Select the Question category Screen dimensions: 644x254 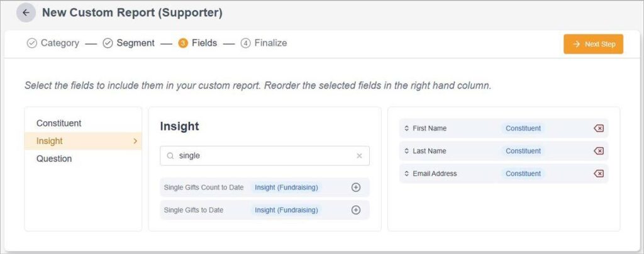tap(54, 158)
